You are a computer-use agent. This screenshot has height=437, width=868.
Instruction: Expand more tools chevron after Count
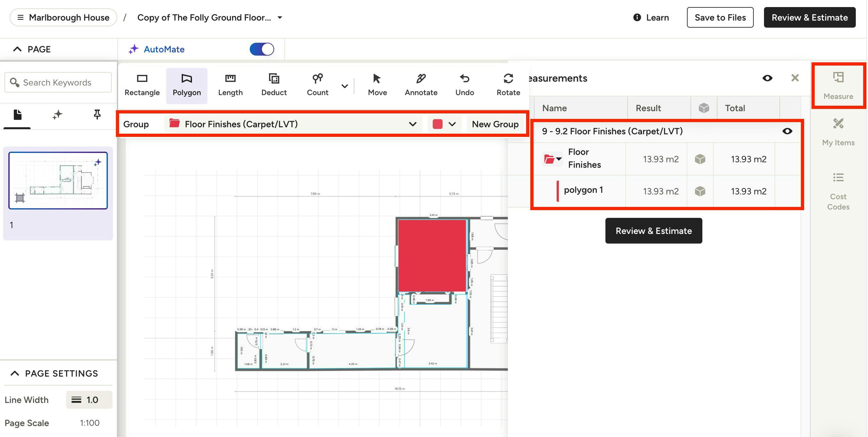(x=344, y=86)
